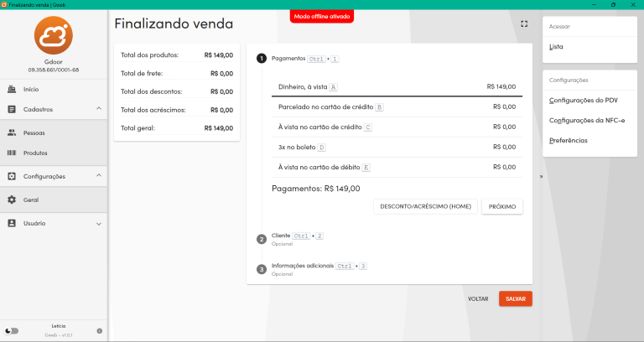Toggle the dark mode switch
Image resolution: width=644 pixels, height=342 pixels.
tap(12, 330)
